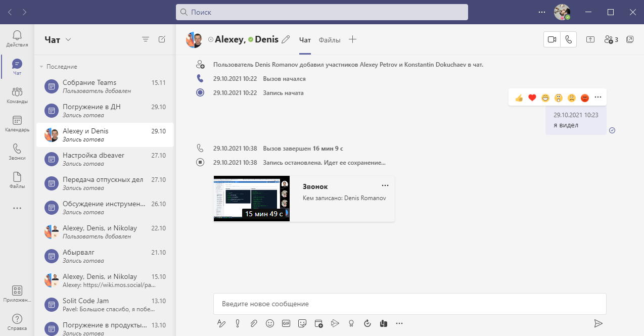Open profile avatar menu

coord(562,12)
